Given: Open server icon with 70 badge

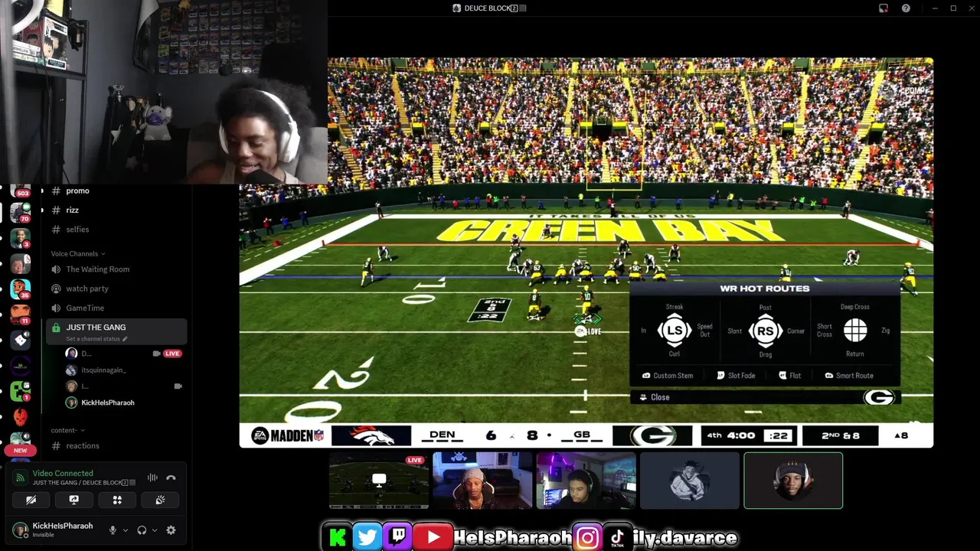Looking at the screenshot, I should (x=21, y=213).
